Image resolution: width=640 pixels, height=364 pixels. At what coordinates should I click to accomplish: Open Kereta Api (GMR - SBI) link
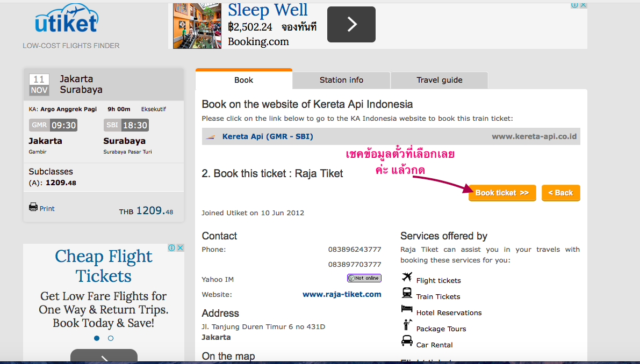point(268,136)
